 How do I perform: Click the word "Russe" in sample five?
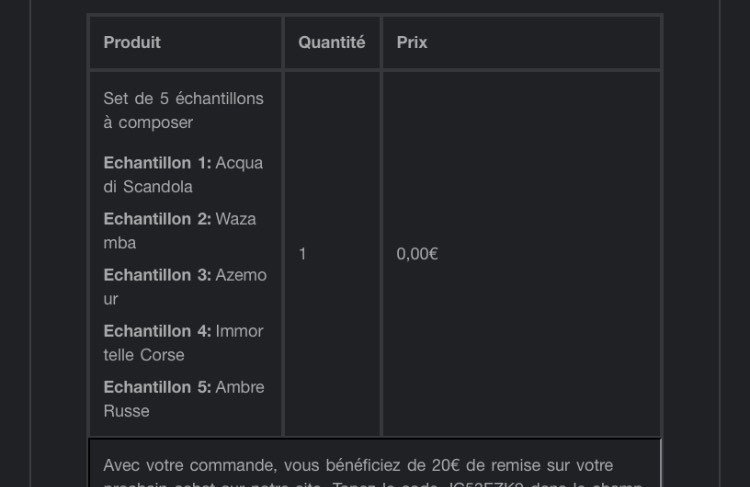pyautogui.click(x=126, y=411)
